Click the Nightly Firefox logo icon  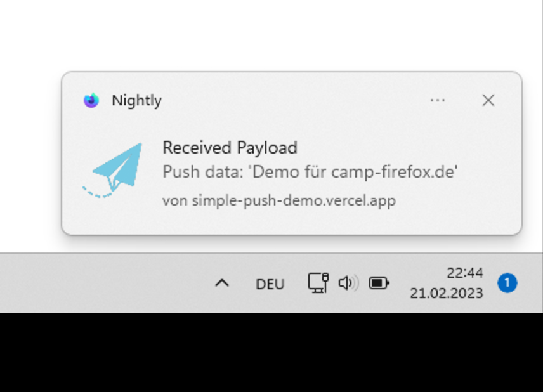pyautogui.click(x=91, y=100)
